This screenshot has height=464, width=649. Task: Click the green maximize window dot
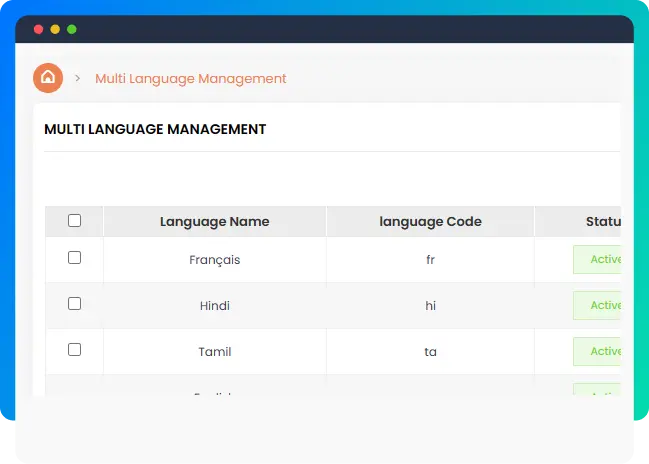tap(71, 29)
